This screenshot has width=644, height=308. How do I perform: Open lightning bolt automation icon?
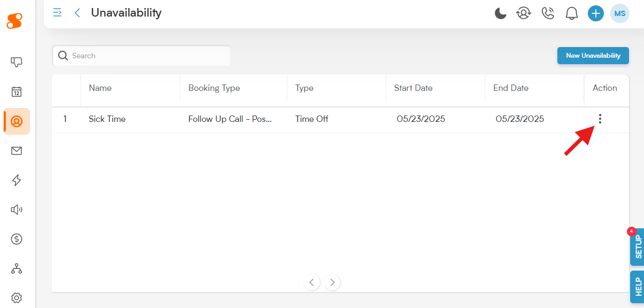click(x=17, y=180)
